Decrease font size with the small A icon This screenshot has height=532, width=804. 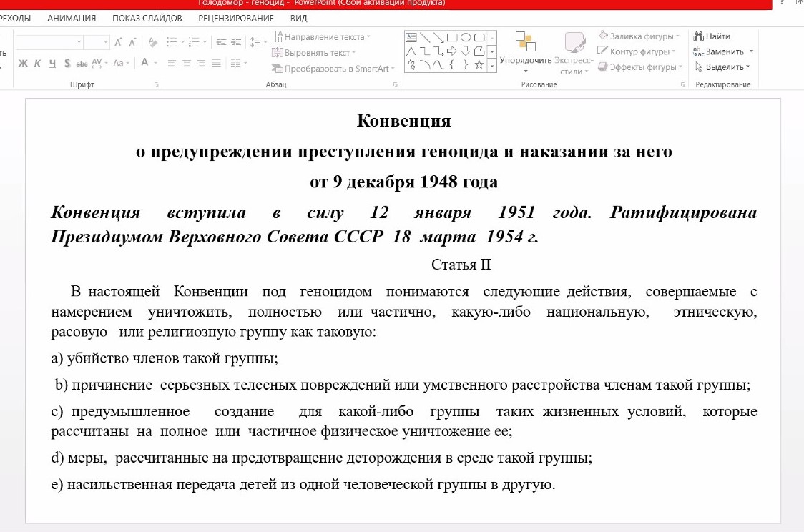click(132, 42)
